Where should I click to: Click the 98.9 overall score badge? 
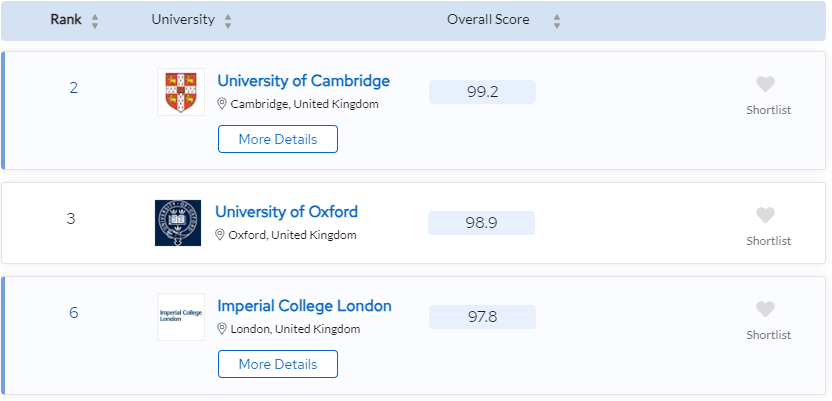coord(481,223)
